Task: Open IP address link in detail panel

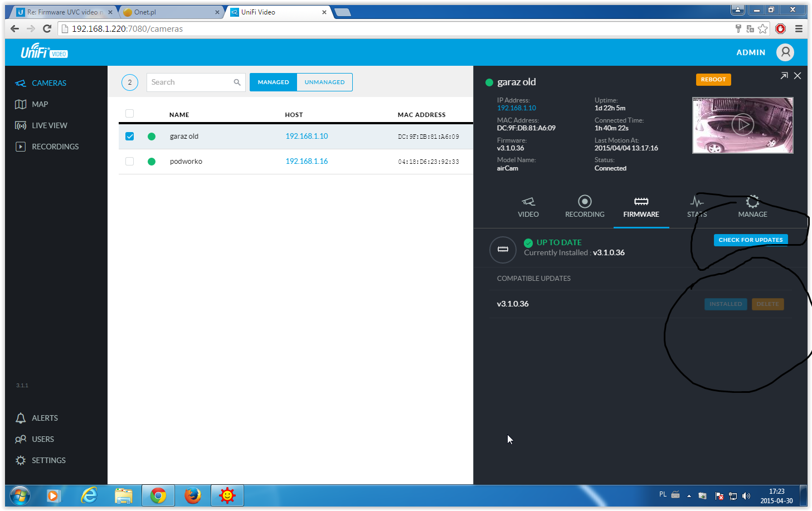Action: pyautogui.click(x=516, y=108)
